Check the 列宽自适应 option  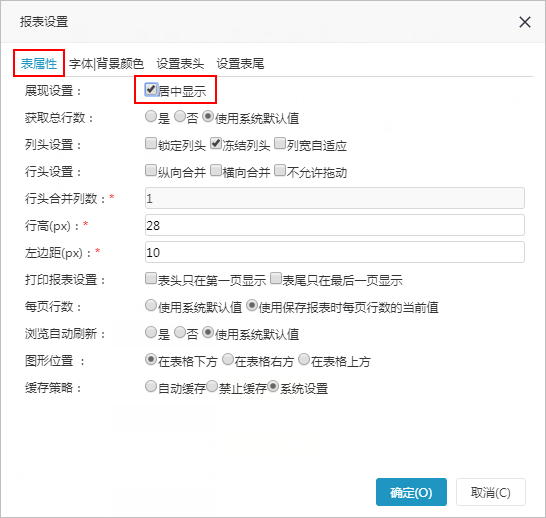(x=280, y=143)
